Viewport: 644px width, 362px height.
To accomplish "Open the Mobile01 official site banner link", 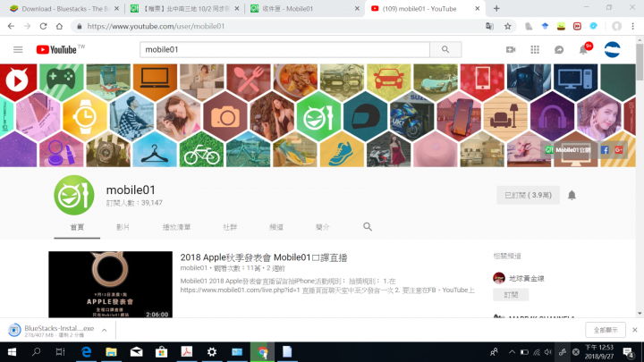I will click(x=569, y=150).
